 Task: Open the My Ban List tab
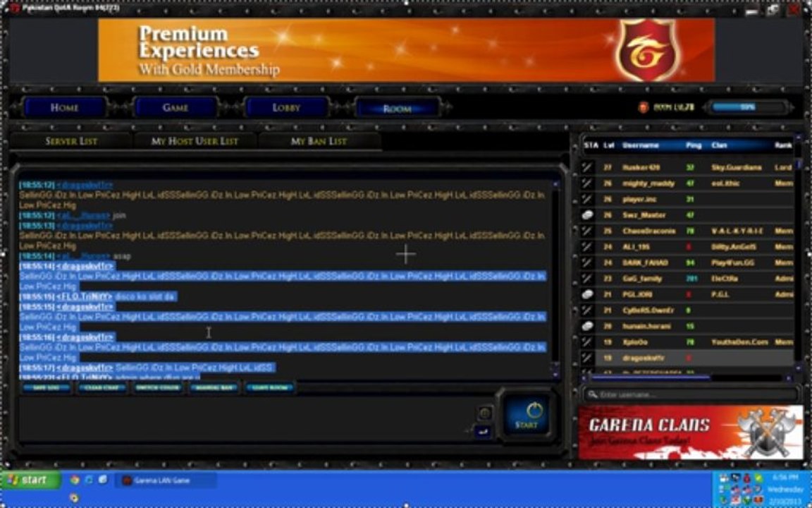point(319,141)
